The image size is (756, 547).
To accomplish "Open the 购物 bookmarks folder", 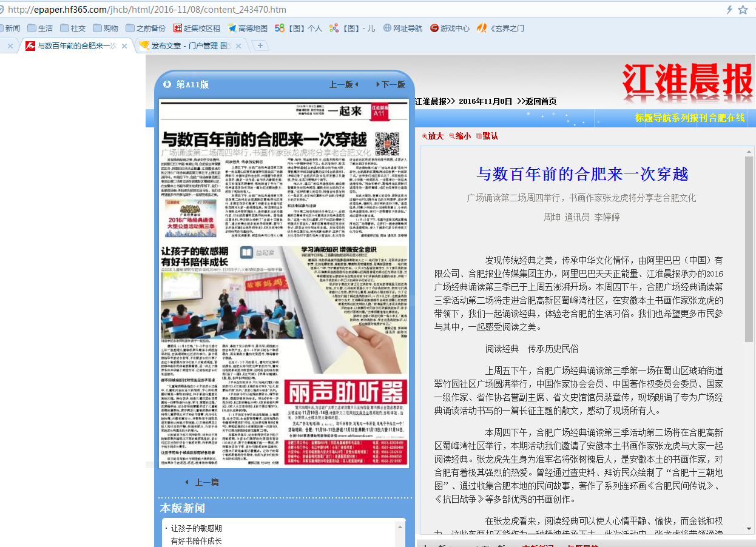I will (x=105, y=28).
